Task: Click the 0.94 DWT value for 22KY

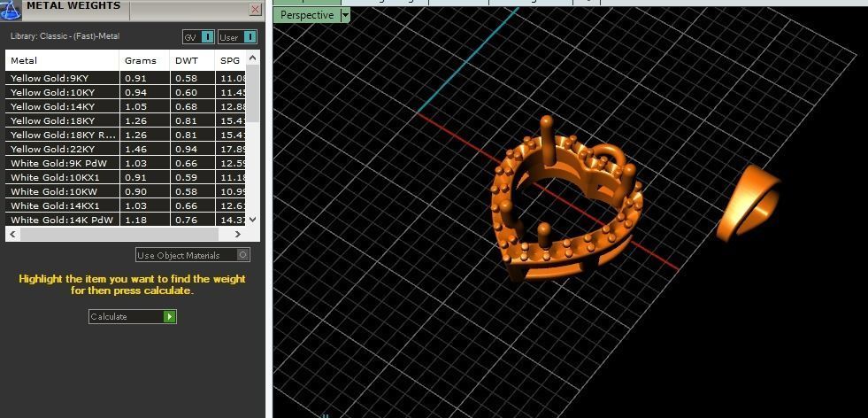Action: pyautogui.click(x=186, y=149)
